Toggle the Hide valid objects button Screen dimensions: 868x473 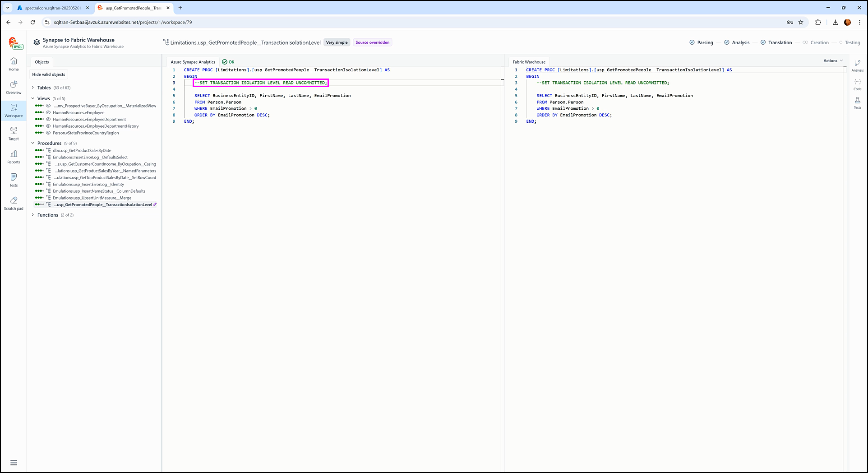pyautogui.click(x=49, y=74)
